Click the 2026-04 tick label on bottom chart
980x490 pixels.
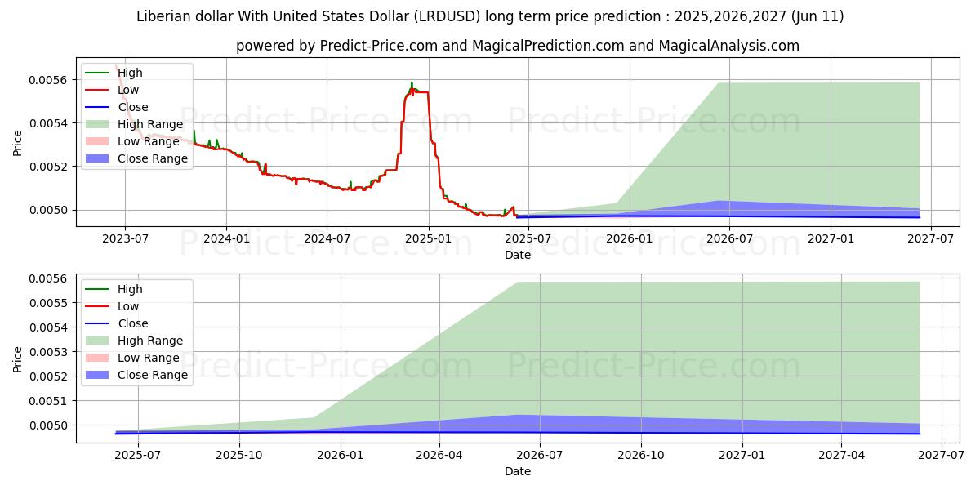coord(439,455)
